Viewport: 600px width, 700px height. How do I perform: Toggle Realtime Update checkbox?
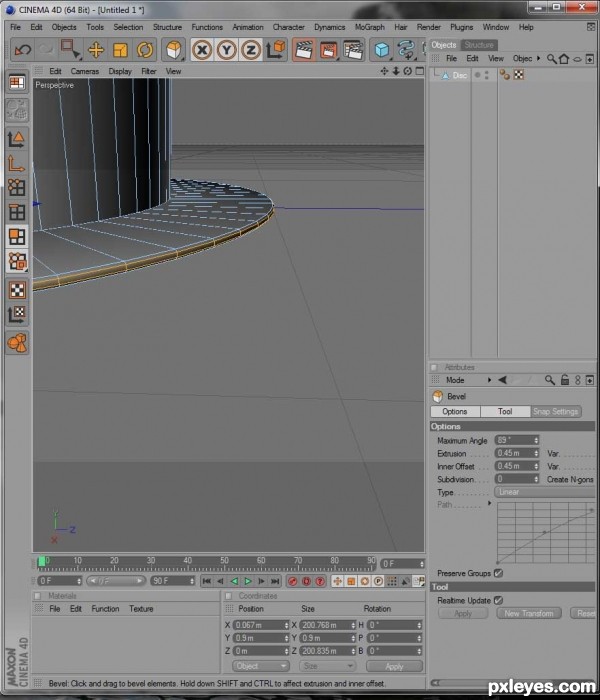[498, 600]
